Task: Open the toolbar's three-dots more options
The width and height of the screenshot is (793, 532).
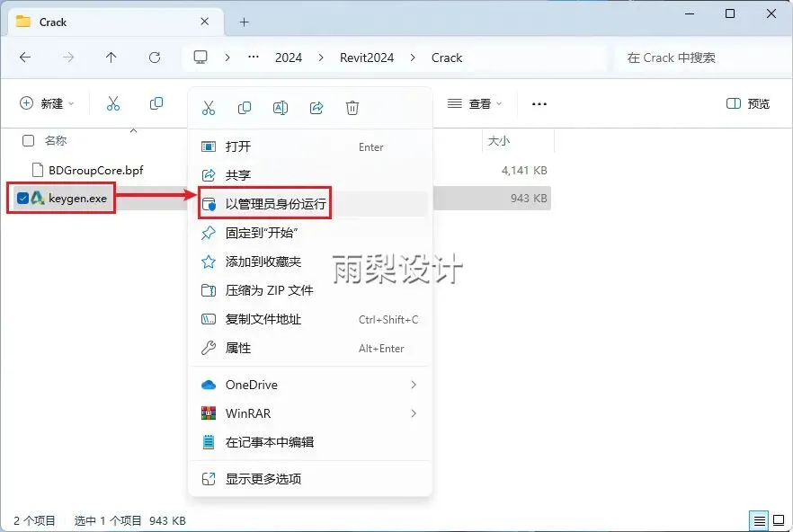Action: (x=539, y=104)
